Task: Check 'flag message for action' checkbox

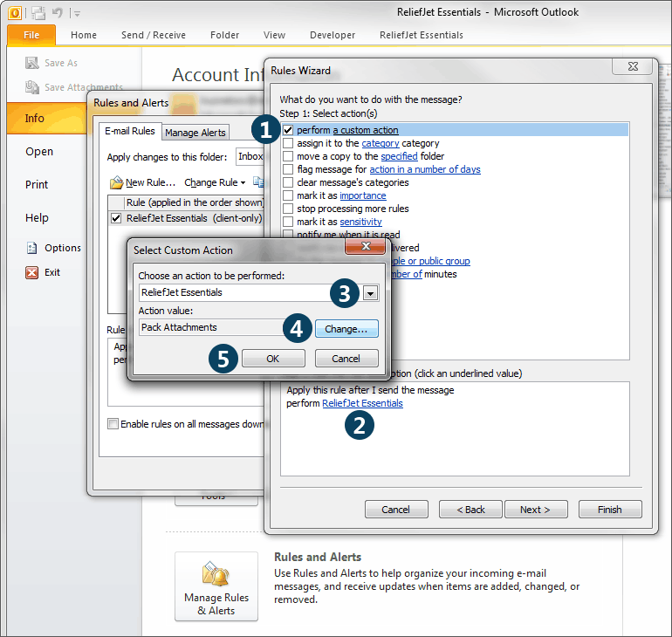Action: coord(288,169)
